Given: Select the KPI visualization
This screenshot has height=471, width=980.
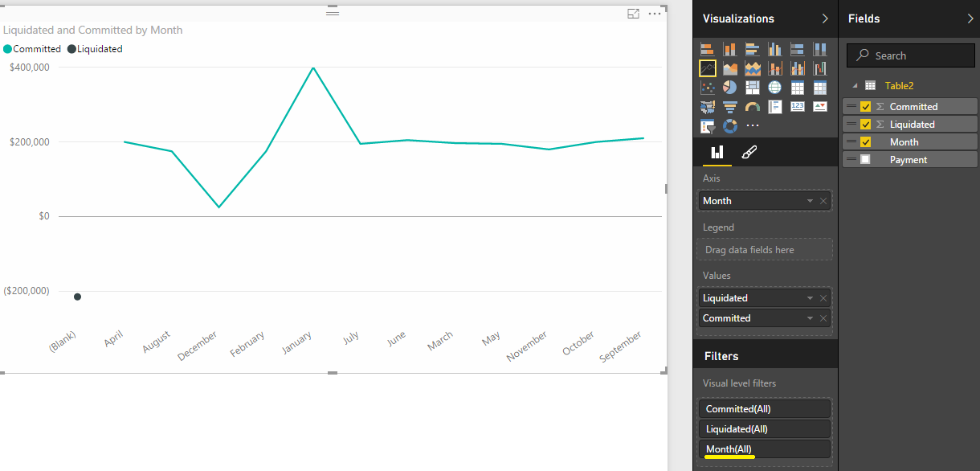Looking at the screenshot, I should click(x=820, y=107).
